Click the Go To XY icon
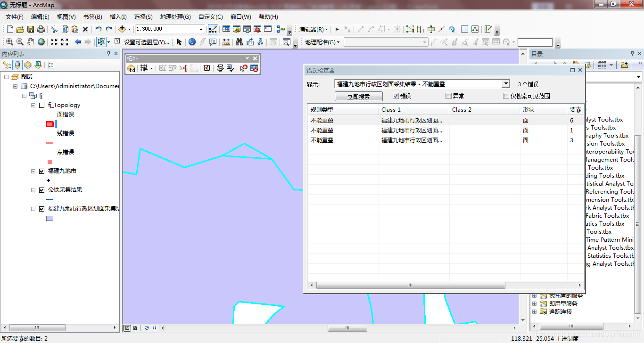Viewport: 644px width, 343px height. coord(261,42)
